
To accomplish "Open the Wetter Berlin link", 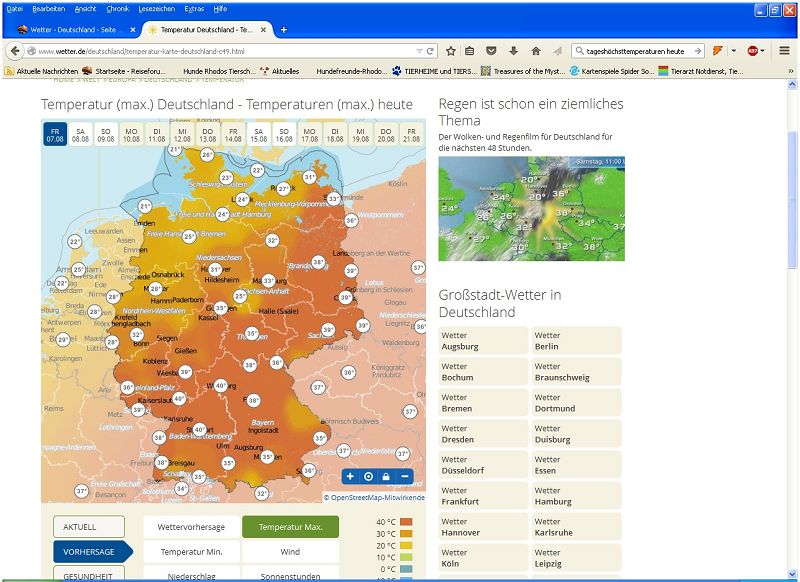I will click(x=576, y=341).
